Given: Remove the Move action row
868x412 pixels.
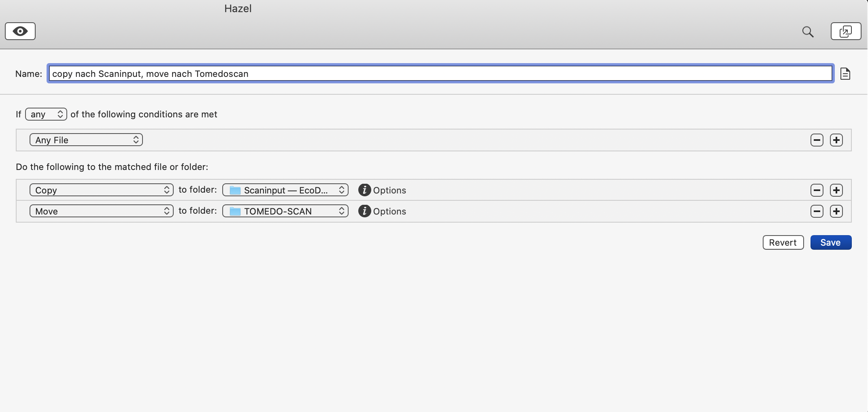Looking at the screenshot, I should point(817,211).
